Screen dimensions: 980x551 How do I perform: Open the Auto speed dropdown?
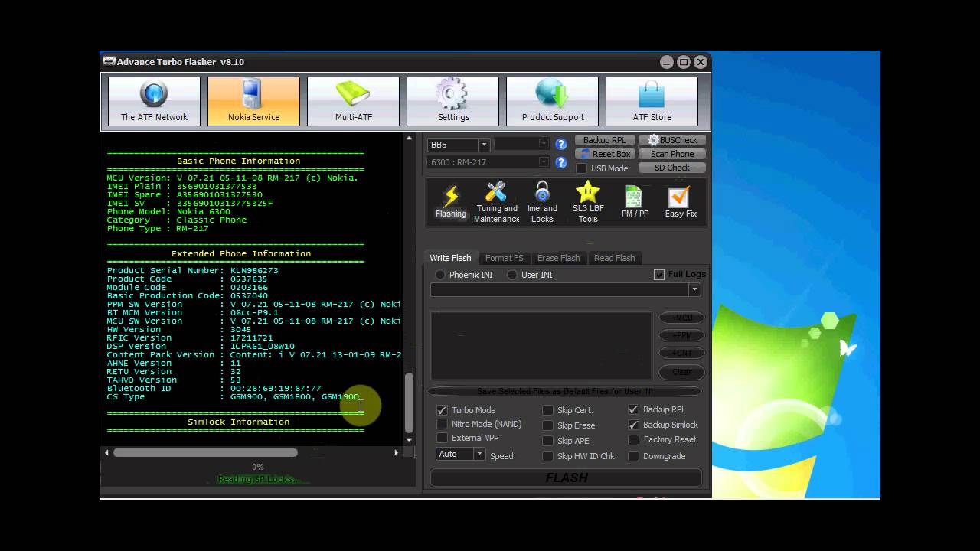(479, 454)
